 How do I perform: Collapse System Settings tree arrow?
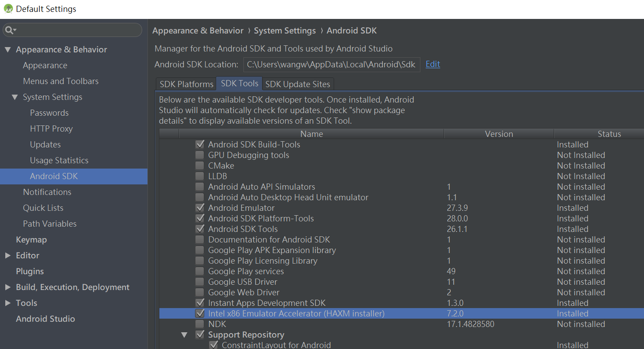point(15,97)
